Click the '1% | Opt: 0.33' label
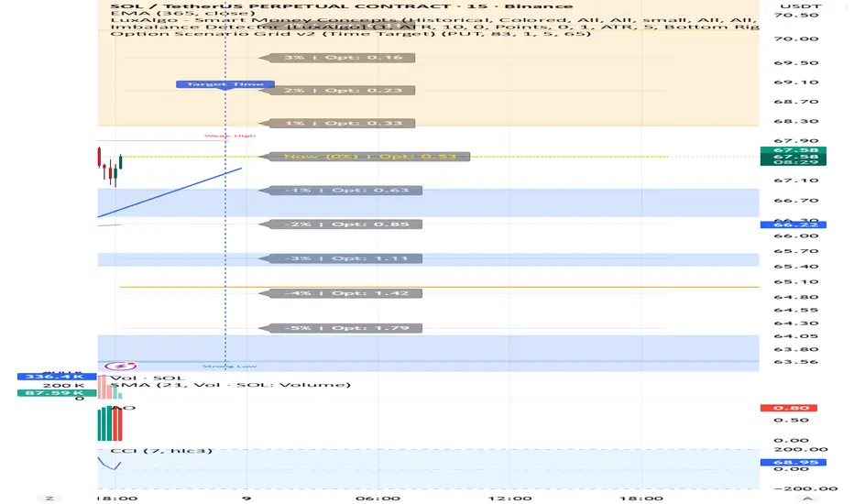 336,123
